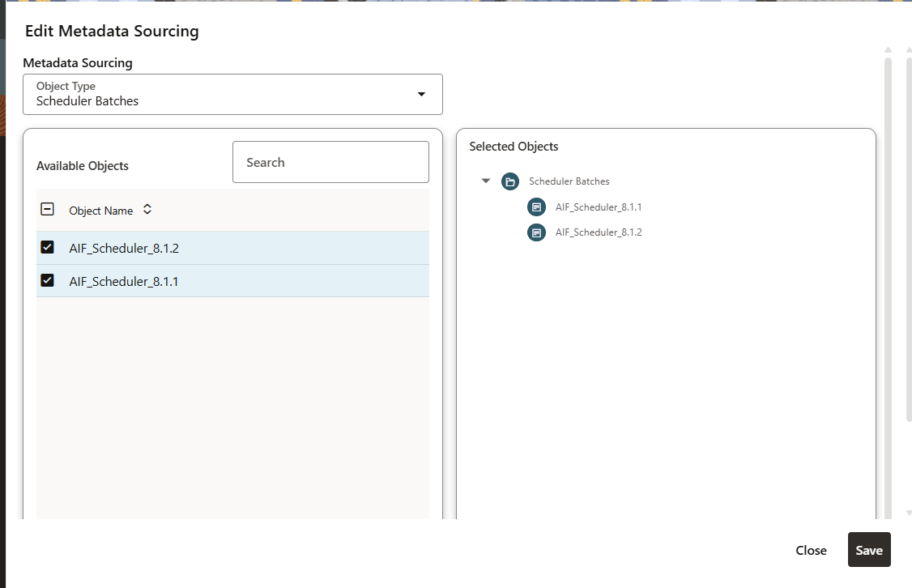Click the Save button
The width and height of the screenshot is (912, 588).
point(869,549)
